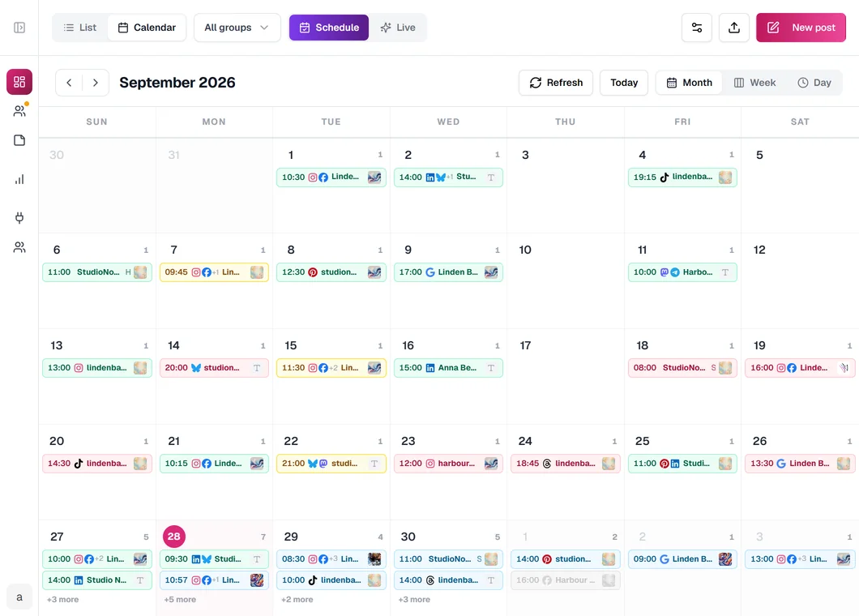Expand '+3 more' posts on September 27
The image size is (859, 616).
63,600
